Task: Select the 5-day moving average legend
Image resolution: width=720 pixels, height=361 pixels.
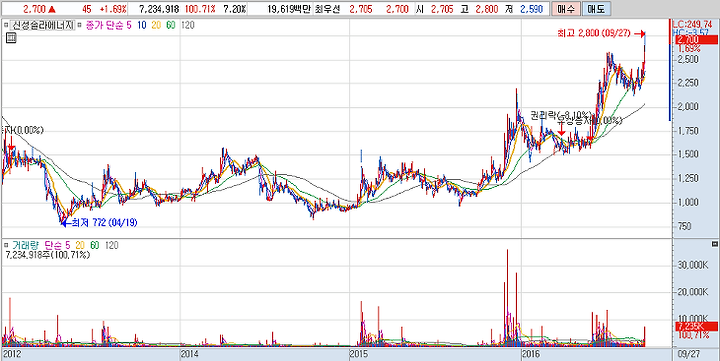Action: (128, 26)
